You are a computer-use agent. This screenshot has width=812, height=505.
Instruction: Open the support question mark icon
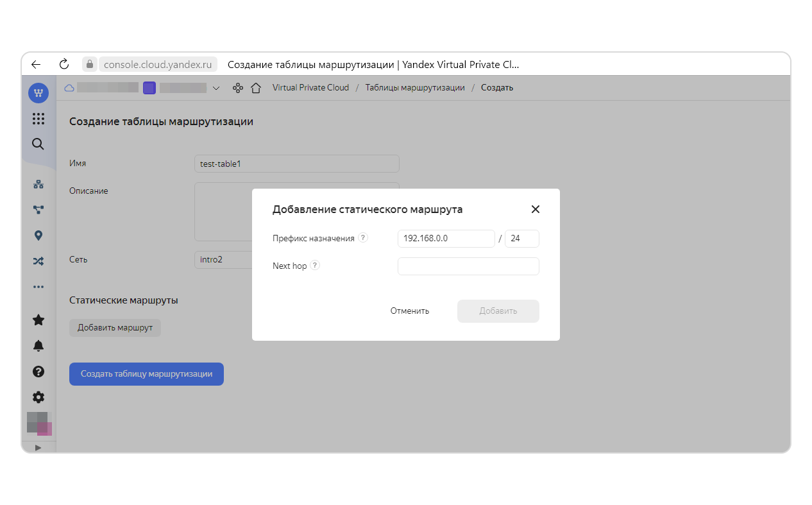pos(38,372)
